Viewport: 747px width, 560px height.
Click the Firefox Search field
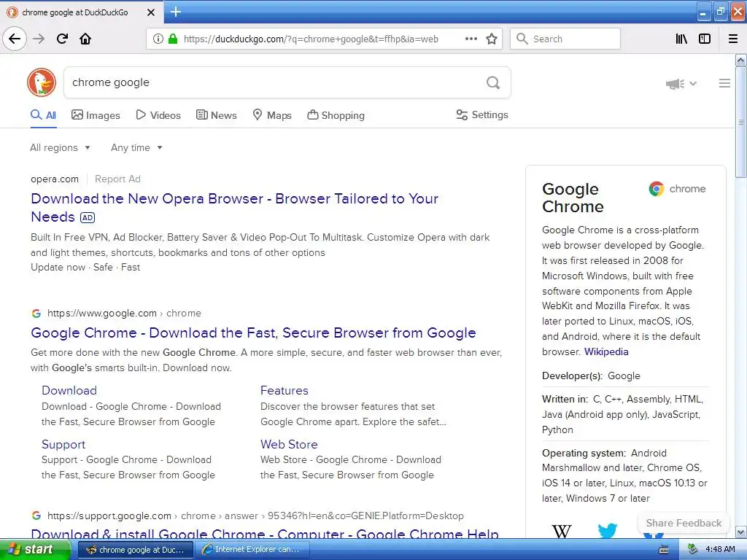(x=565, y=39)
